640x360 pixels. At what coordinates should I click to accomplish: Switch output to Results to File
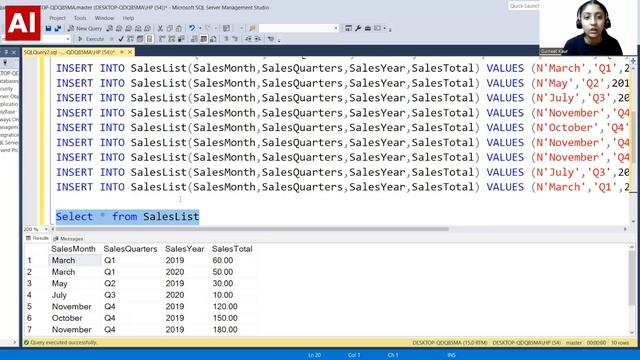pos(213,39)
